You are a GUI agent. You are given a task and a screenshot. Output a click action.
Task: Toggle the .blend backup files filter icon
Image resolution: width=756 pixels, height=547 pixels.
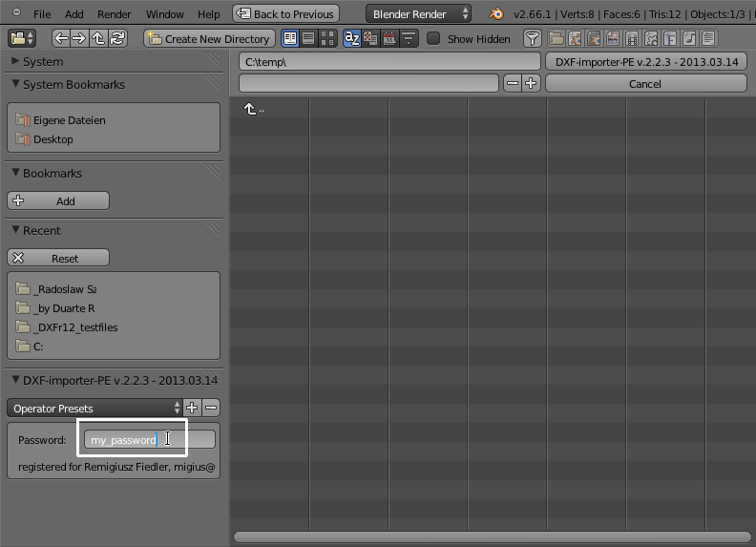[x=594, y=38]
